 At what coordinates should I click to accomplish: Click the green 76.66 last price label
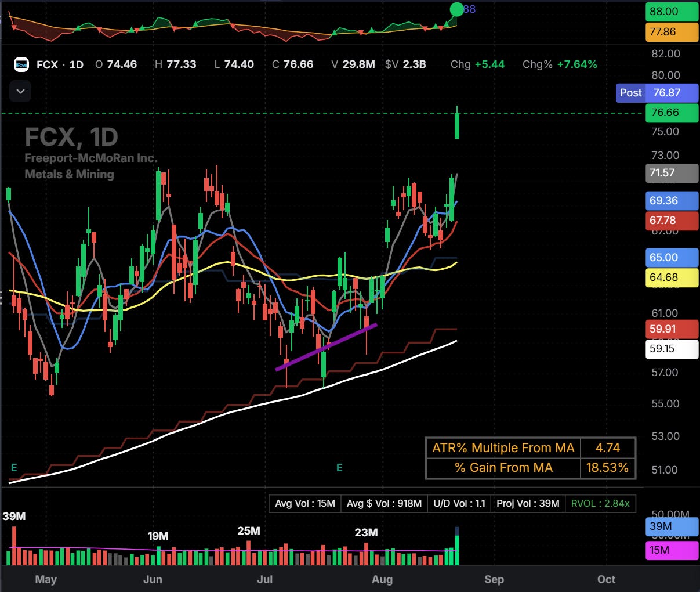point(672,113)
